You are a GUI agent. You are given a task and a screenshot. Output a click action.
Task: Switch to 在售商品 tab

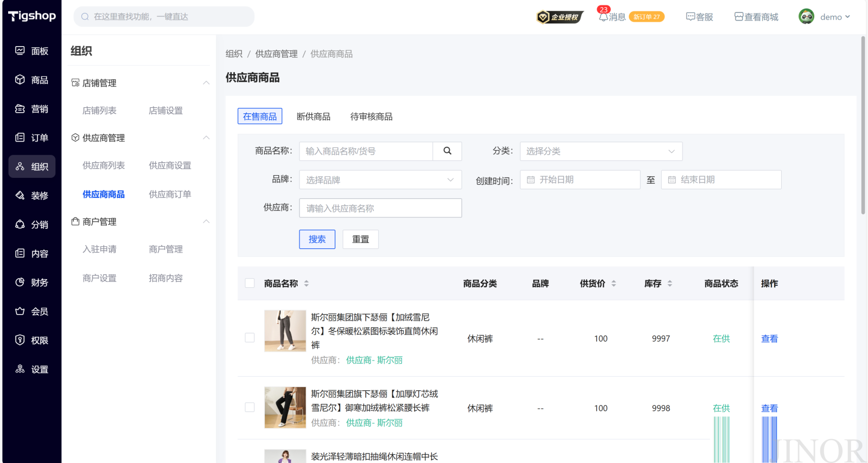click(x=260, y=117)
